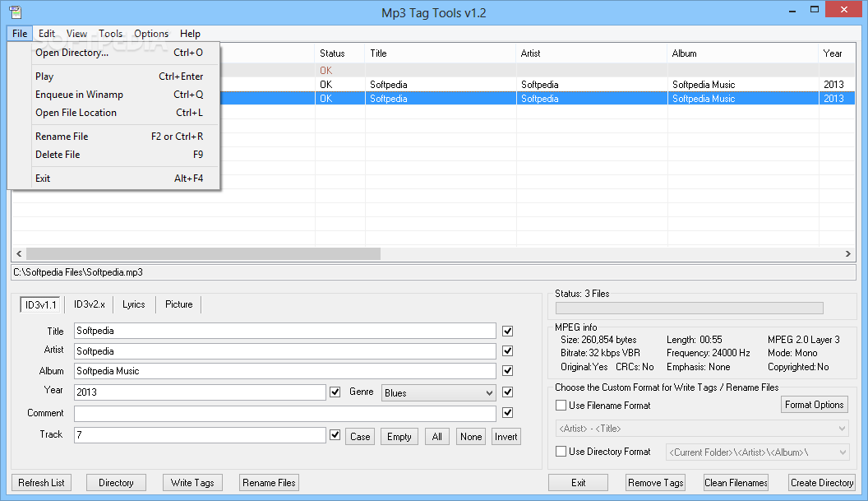This screenshot has width=868, height=501.
Task: Click the status progress bar
Action: pyautogui.click(x=689, y=308)
